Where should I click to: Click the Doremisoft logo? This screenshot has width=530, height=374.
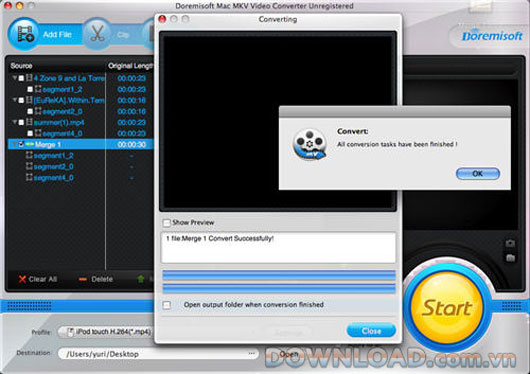(x=491, y=36)
